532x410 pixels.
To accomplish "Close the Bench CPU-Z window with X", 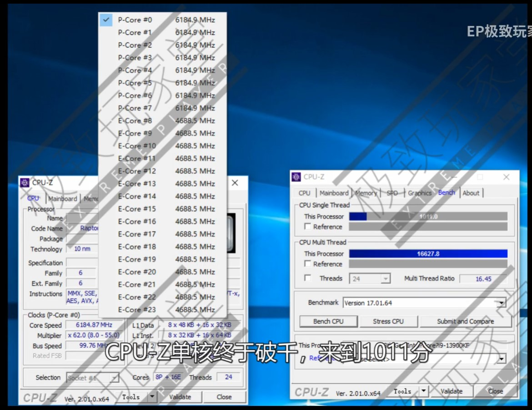I will click(x=506, y=177).
